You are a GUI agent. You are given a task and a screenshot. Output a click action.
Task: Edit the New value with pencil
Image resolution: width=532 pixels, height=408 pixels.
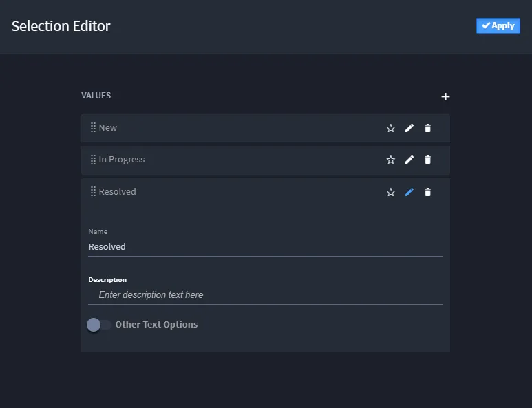409,128
